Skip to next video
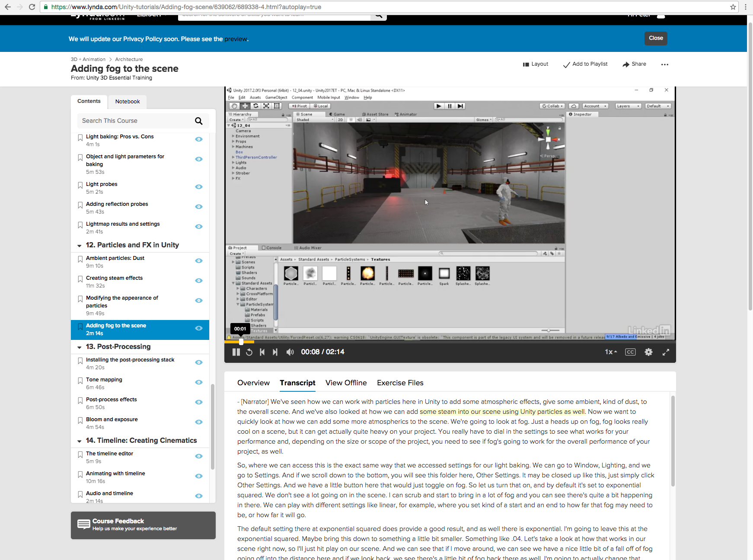 275,352
